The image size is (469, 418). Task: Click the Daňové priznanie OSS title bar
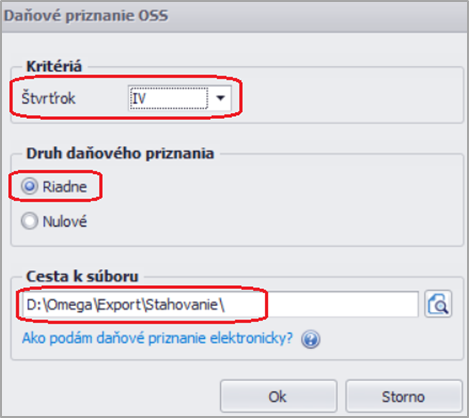(234, 16)
